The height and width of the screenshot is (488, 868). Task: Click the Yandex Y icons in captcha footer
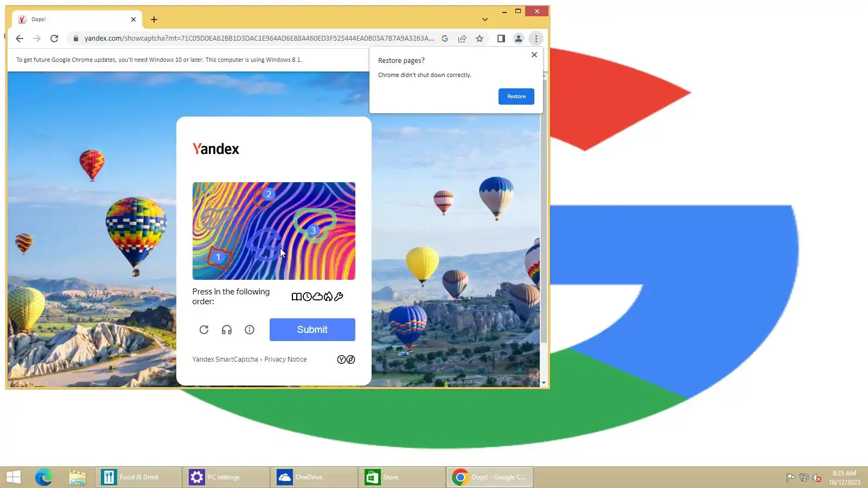point(346,359)
